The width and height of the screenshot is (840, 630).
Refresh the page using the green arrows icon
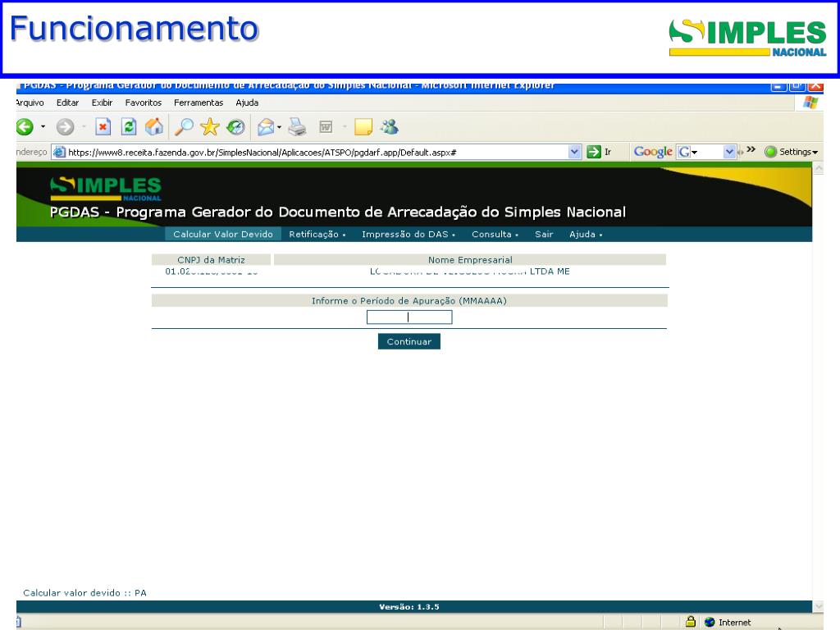[129, 127]
